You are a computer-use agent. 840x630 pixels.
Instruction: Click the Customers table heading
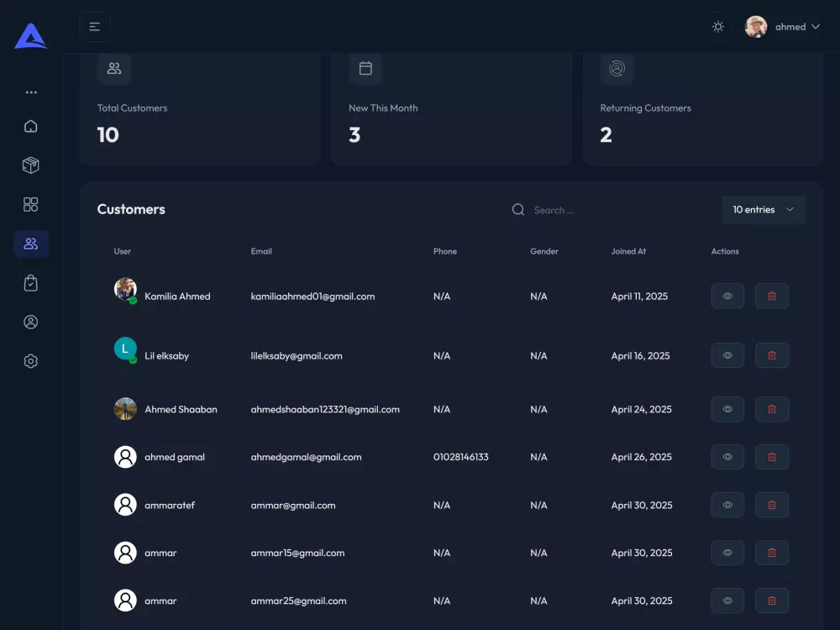[131, 209]
